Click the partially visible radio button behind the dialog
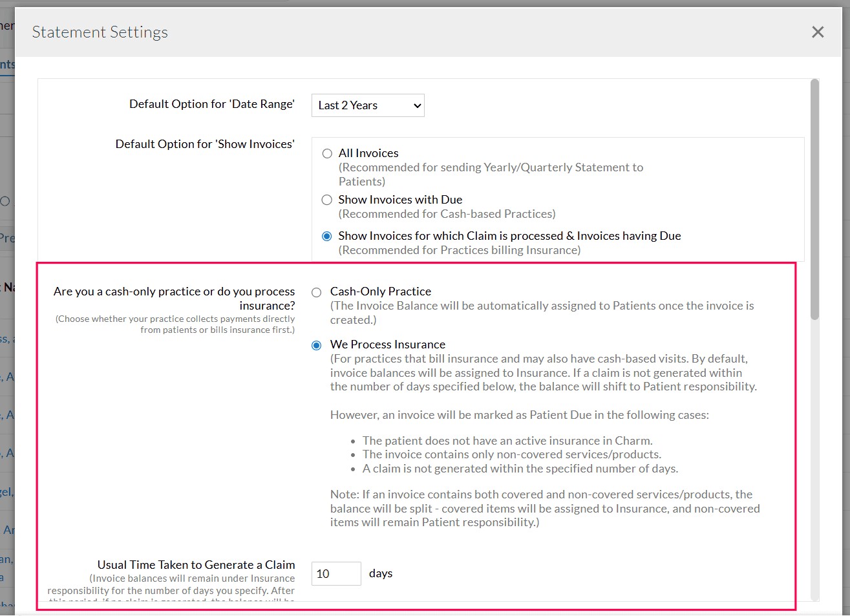The image size is (850, 616). coord(5,201)
